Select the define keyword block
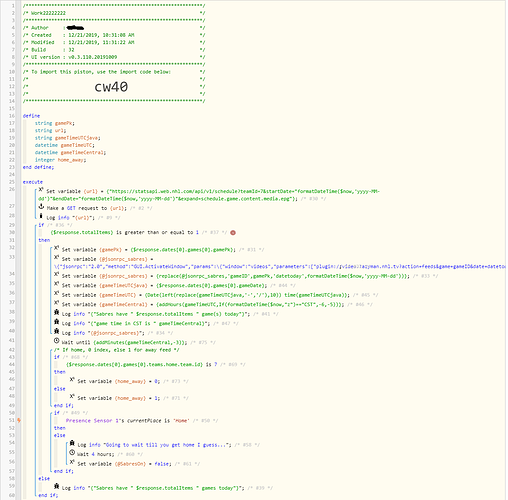Screen dimensions: 508x500 [31, 116]
